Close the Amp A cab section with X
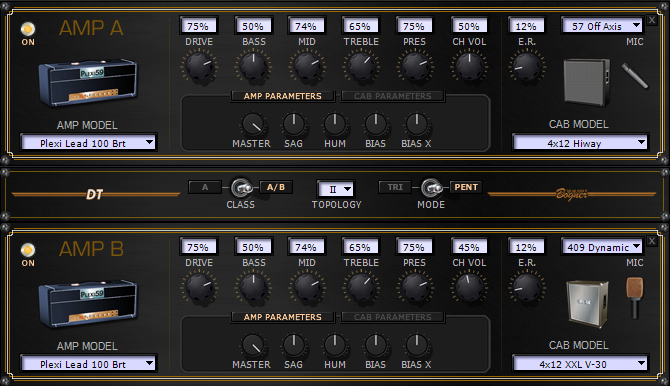 tap(652, 20)
